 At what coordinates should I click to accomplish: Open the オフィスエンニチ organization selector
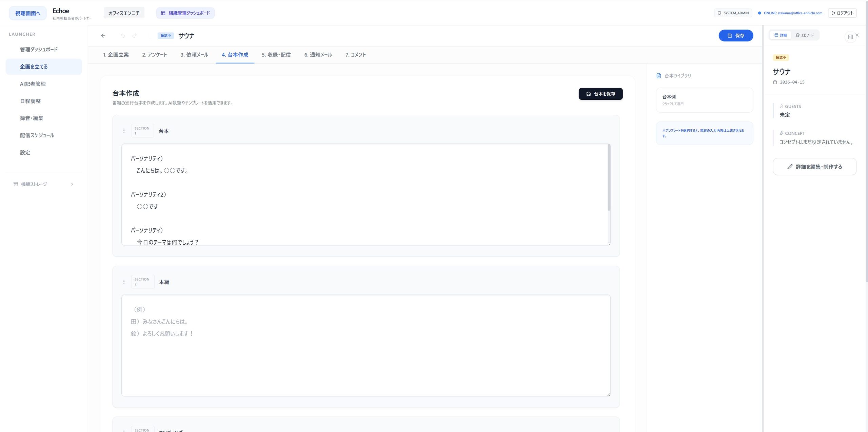point(124,13)
